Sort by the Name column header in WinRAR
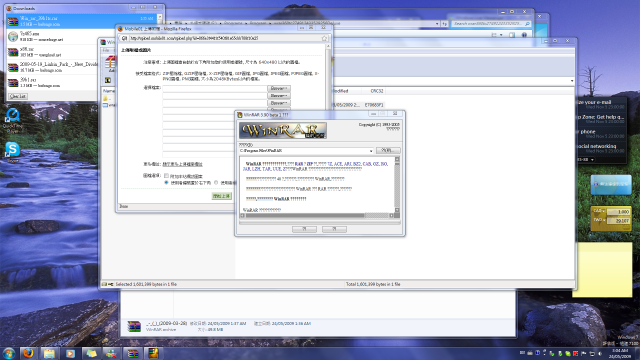The image size is (640, 360). point(109,91)
